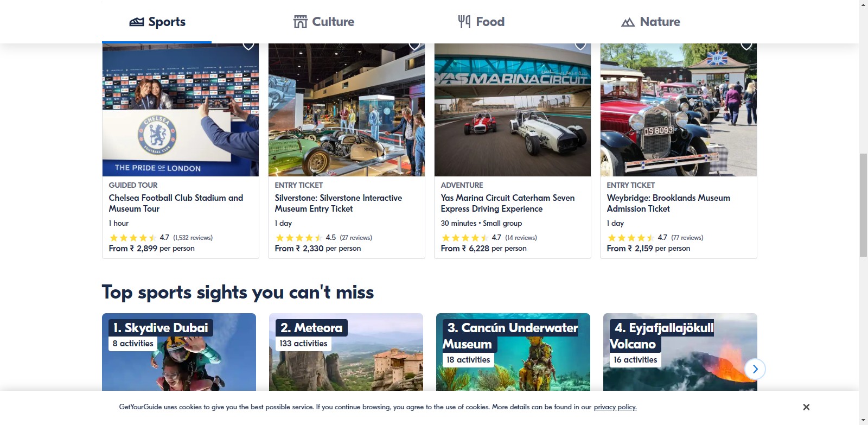Click the Nature mountain icon

click(628, 22)
